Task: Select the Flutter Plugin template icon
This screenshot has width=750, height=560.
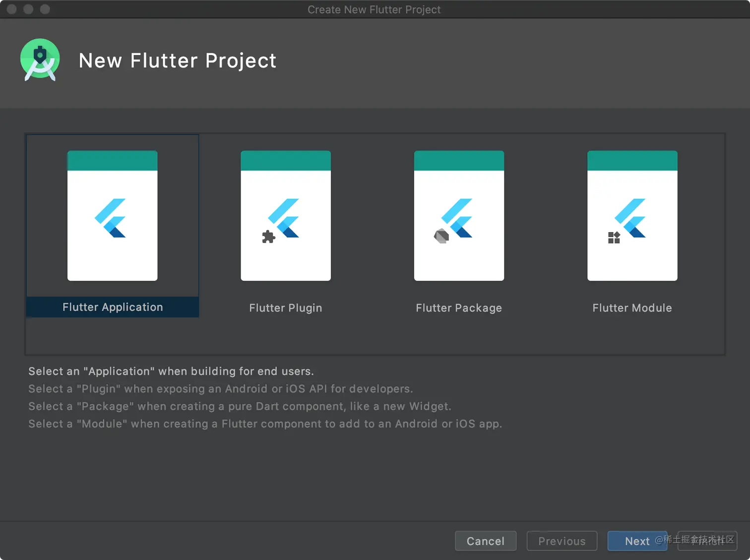Action: tap(286, 216)
